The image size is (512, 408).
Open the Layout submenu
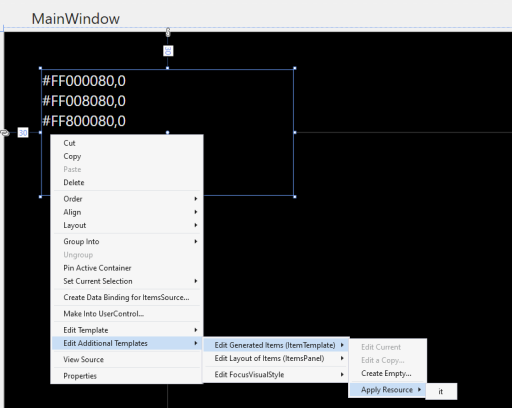(127, 225)
